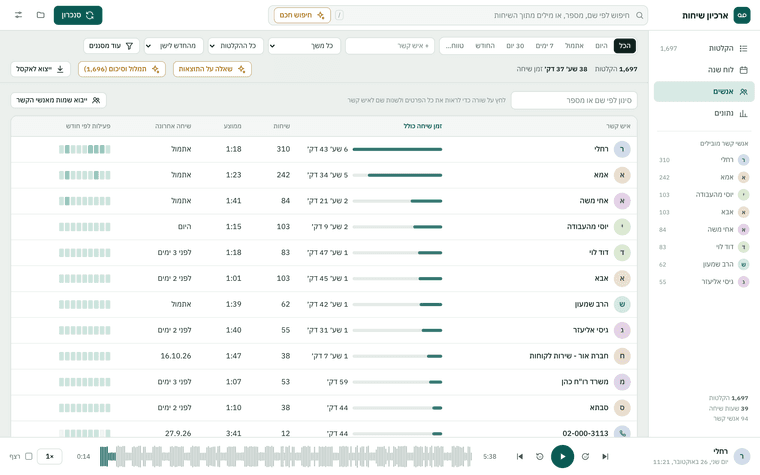
Task: Open הקלטות recordings in sidebar
Action: click(x=704, y=48)
